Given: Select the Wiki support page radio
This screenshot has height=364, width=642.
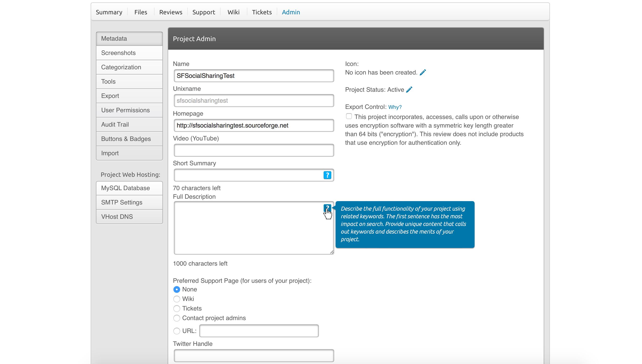Looking at the screenshot, I should point(177,299).
